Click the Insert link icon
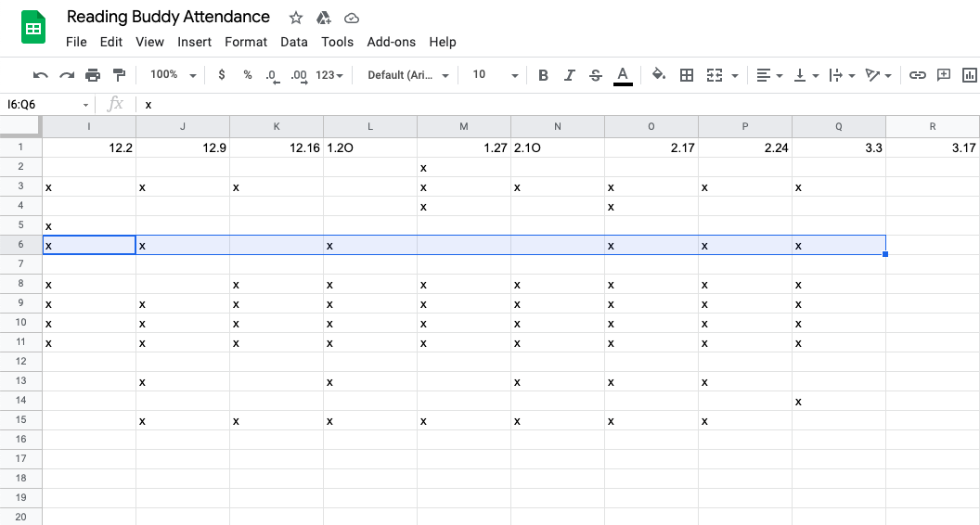 (x=917, y=75)
